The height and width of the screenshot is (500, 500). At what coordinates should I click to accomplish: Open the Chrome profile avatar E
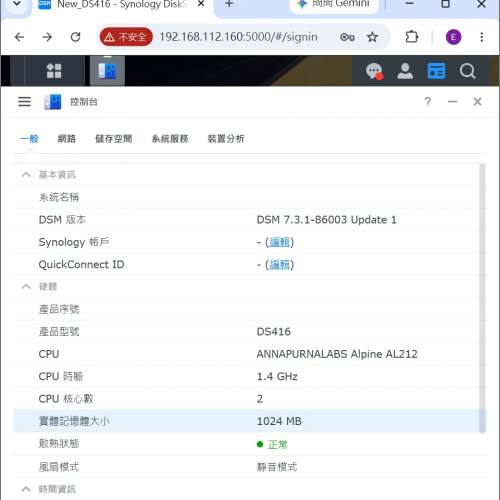(454, 37)
